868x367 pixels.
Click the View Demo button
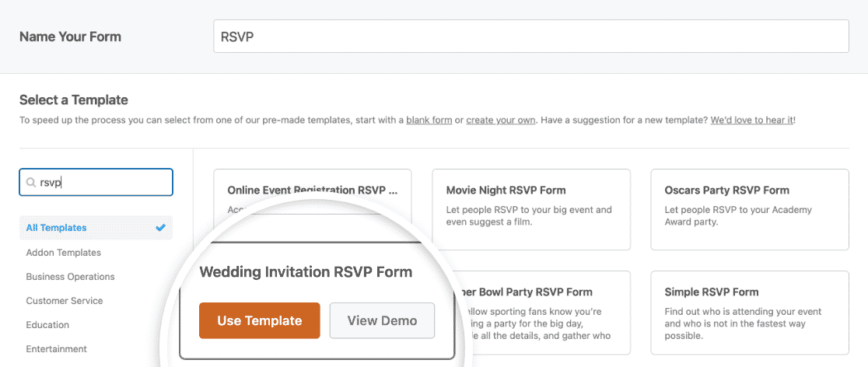click(382, 320)
